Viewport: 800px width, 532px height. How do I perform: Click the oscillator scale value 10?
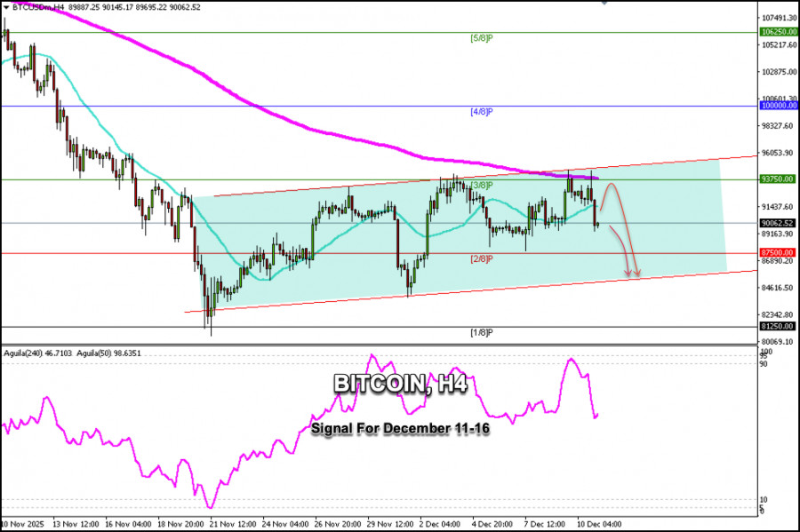(764, 500)
